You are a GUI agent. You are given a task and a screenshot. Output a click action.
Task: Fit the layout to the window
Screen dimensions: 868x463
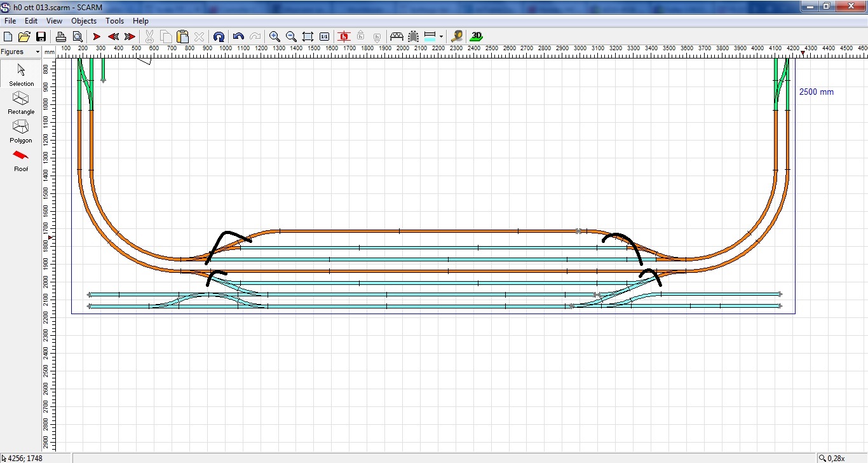click(308, 37)
